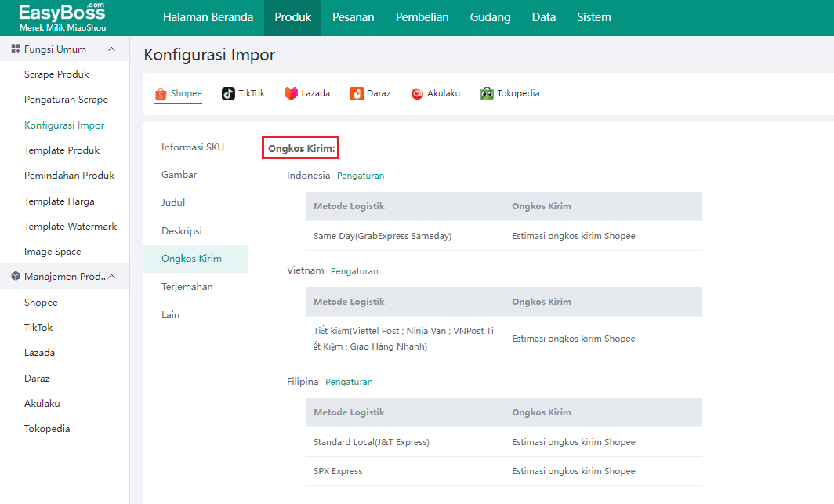Click the Fungsi Umum grid icon
Screen dimensions: 834x504
[16, 49]
